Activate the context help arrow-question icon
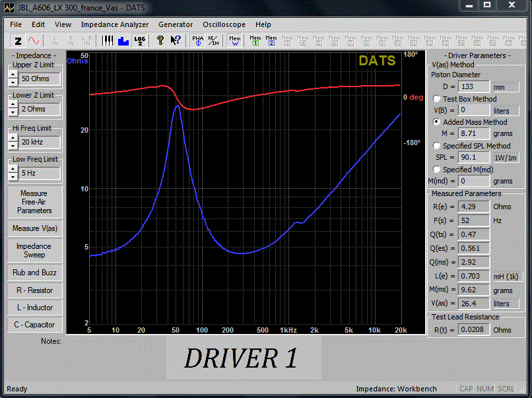 click(x=176, y=41)
